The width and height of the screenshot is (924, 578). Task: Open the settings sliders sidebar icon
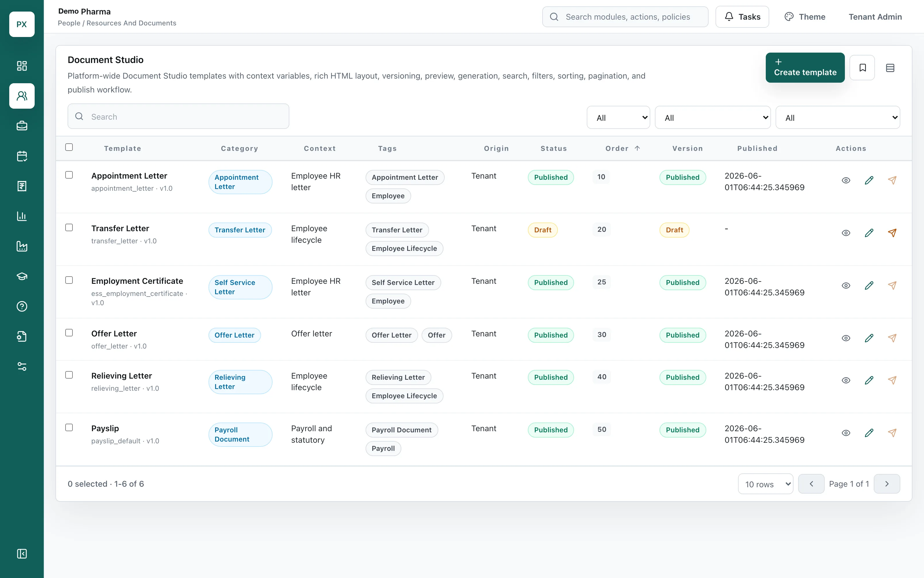pyautogui.click(x=22, y=367)
